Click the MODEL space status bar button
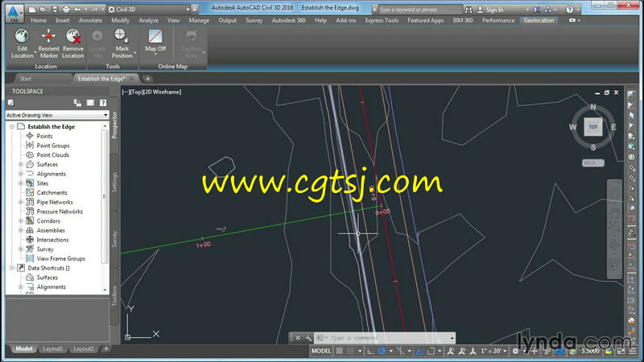The height and width of the screenshot is (362, 644). [320, 351]
